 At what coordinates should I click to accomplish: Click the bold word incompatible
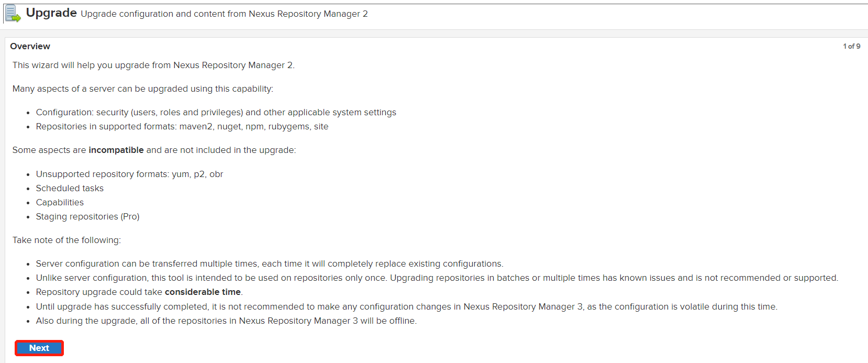click(x=116, y=150)
